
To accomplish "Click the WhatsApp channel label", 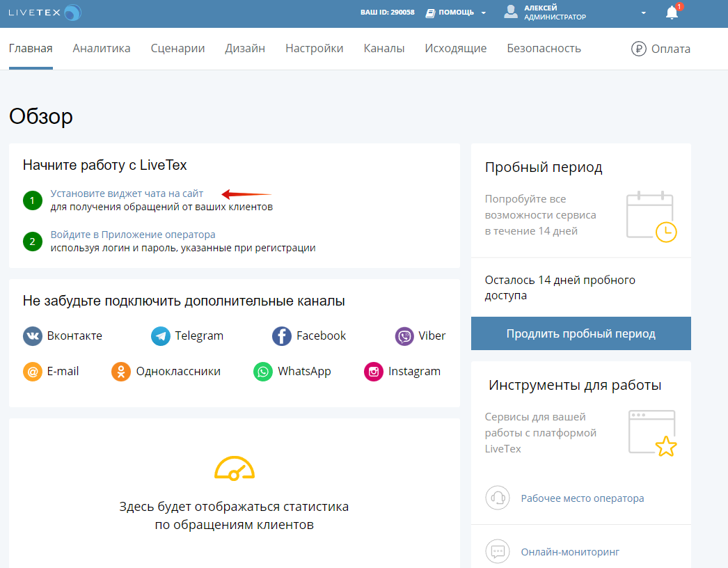I will pos(304,372).
